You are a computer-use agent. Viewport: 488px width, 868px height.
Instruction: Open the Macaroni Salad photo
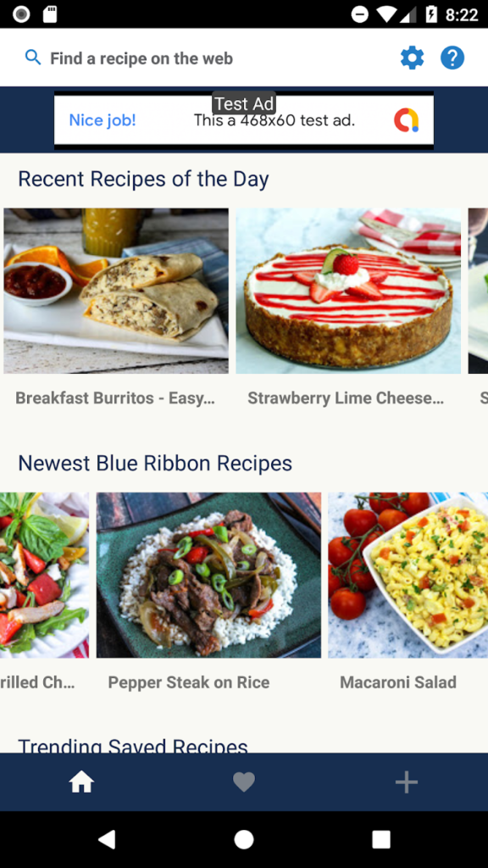click(x=408, y=576)
